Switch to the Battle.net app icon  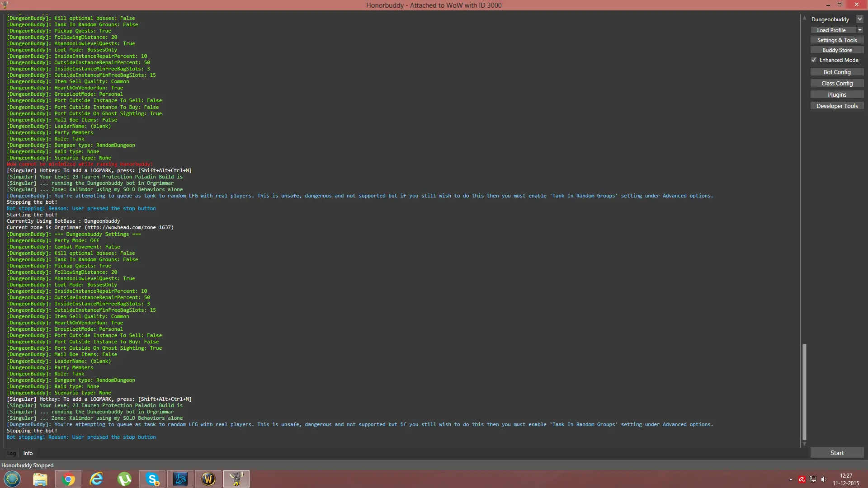pyautogui.click(x=180, y=479)
